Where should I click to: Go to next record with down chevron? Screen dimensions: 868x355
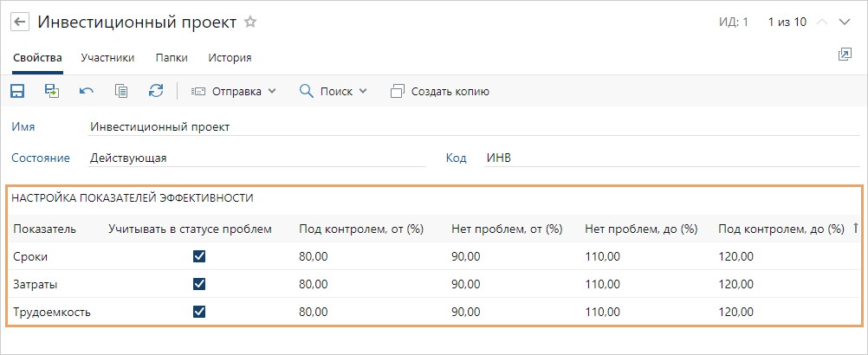pyautogui.click(x=845, y=23)
